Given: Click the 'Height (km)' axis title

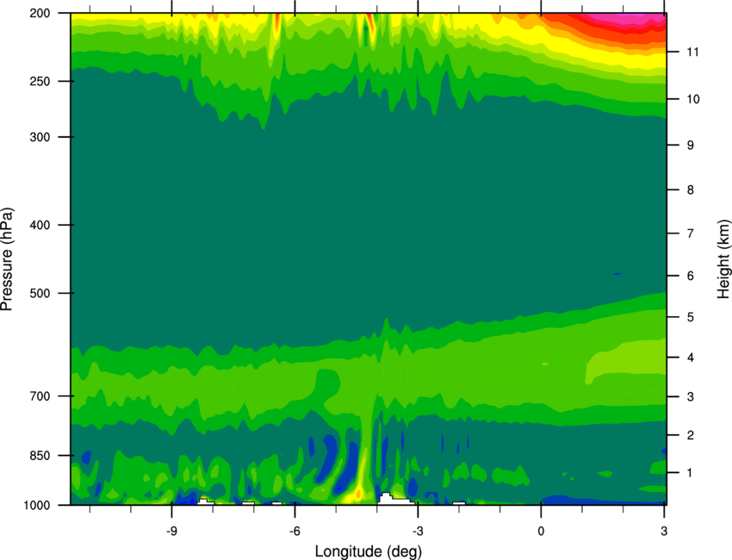Looking at the screenshot, I should (x=723, y=258).
